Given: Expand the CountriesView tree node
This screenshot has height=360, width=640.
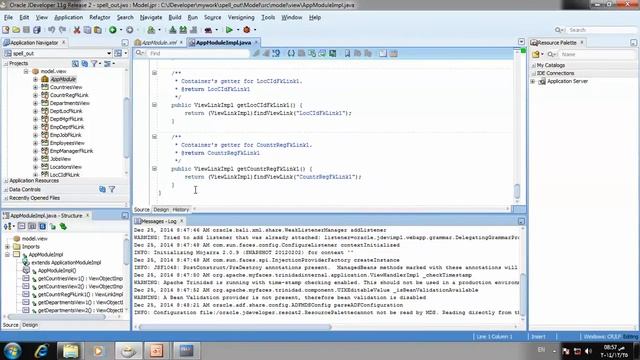Looking at the screenshot, I should point(36,87).
